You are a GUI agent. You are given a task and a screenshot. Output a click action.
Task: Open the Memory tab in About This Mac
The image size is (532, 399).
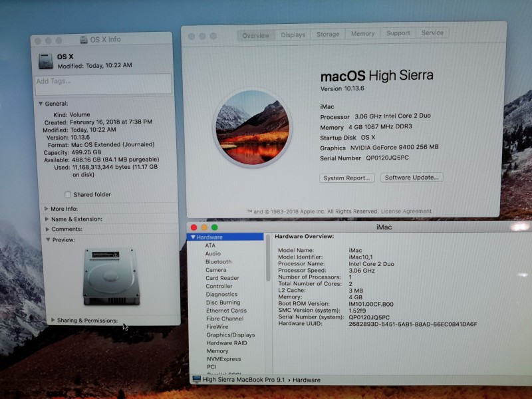[x=362, y=34]
